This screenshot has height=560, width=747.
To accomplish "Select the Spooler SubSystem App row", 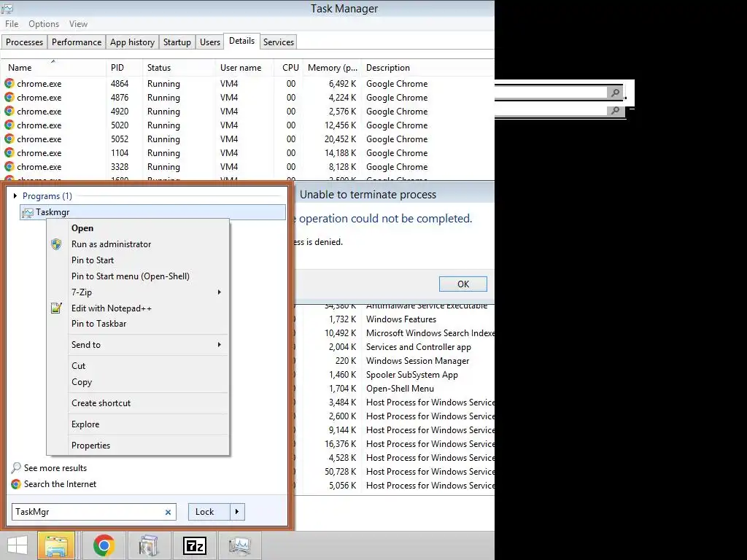I will coord(395,375).
